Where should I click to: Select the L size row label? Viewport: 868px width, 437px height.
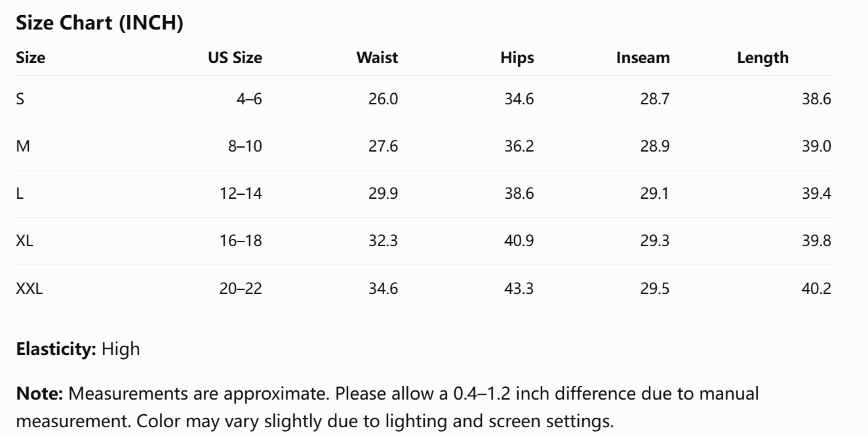pos(20,194)
